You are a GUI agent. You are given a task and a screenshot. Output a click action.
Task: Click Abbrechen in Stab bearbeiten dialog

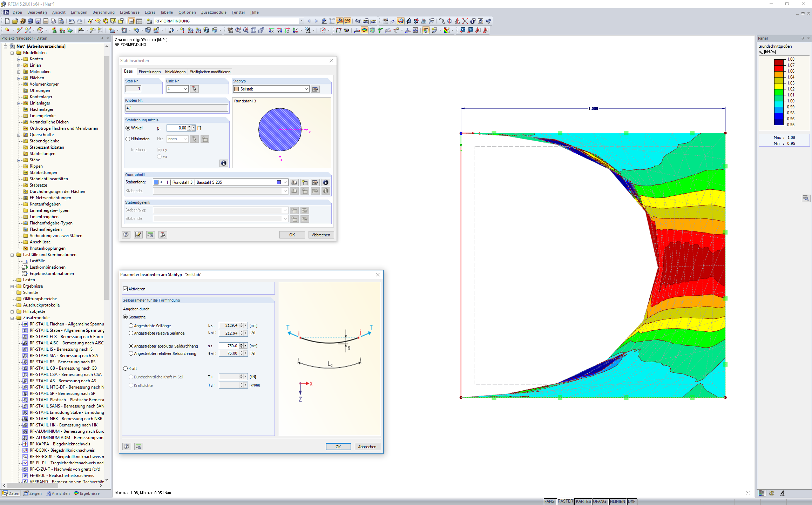click(321, 235)
